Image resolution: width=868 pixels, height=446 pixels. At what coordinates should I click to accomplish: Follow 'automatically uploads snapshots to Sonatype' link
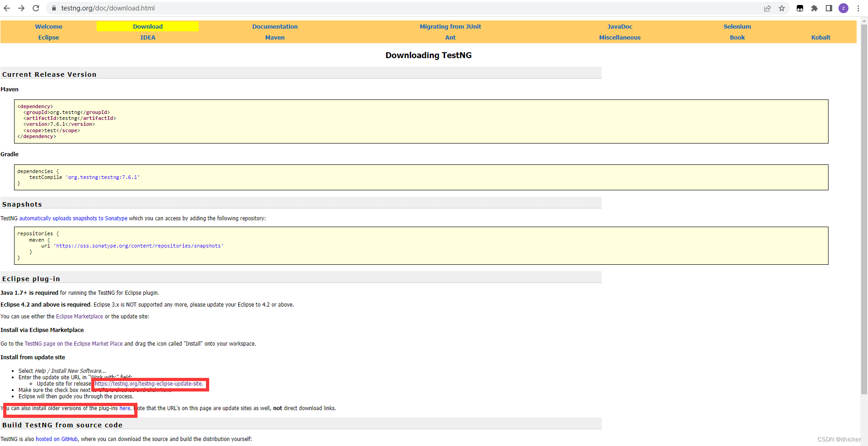coord(73,218)
